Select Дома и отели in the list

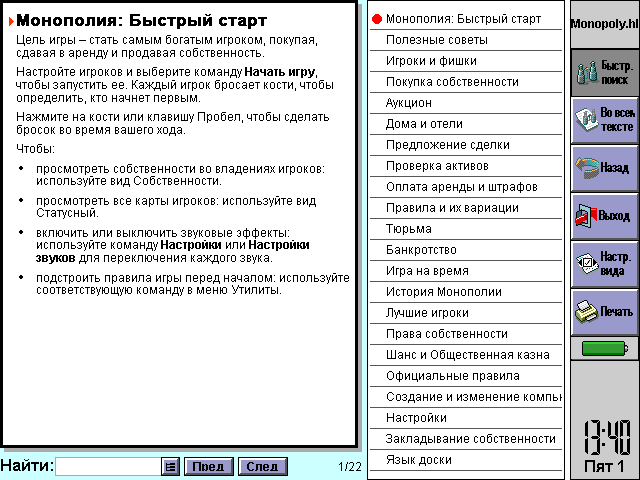point(424,124)
